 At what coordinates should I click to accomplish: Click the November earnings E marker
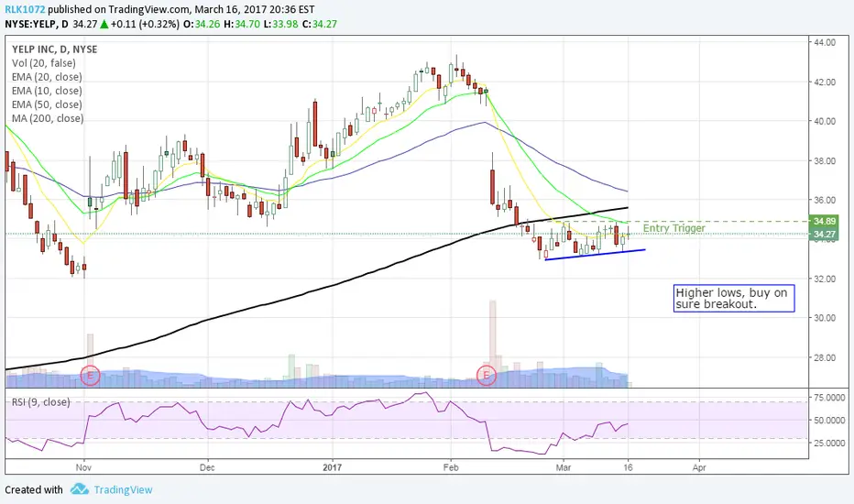tap(90, 376)
